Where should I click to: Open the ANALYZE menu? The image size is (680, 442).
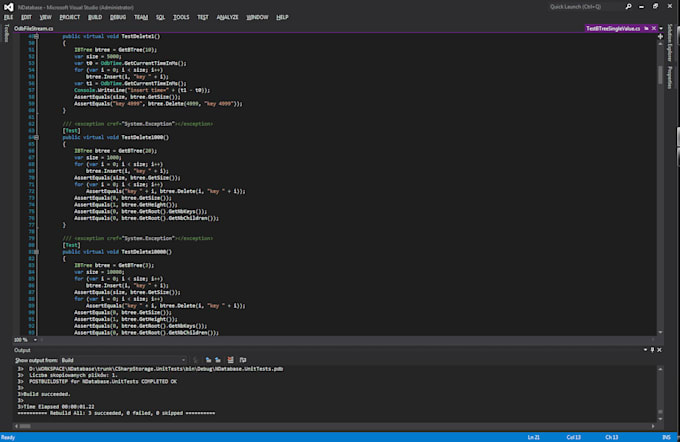[x=228, y=17]
